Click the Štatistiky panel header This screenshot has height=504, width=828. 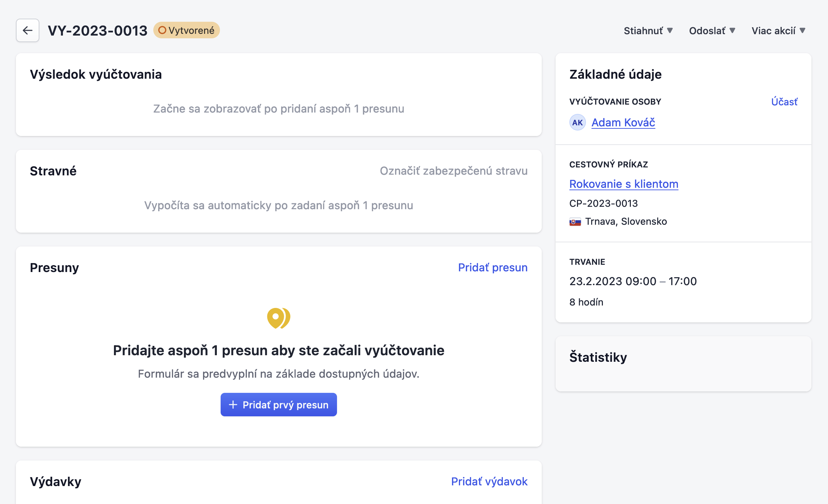click(598, 357)
